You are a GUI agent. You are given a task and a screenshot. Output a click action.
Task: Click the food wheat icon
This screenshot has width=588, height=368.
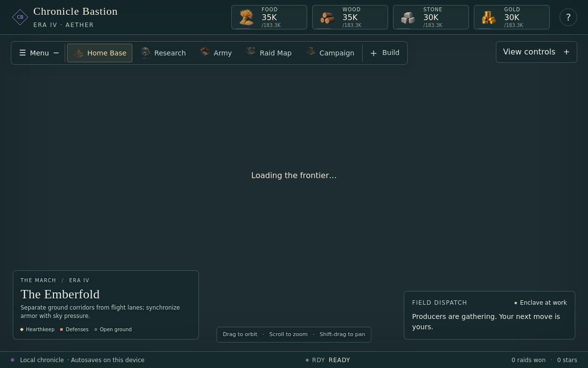(x=246, y=18)
